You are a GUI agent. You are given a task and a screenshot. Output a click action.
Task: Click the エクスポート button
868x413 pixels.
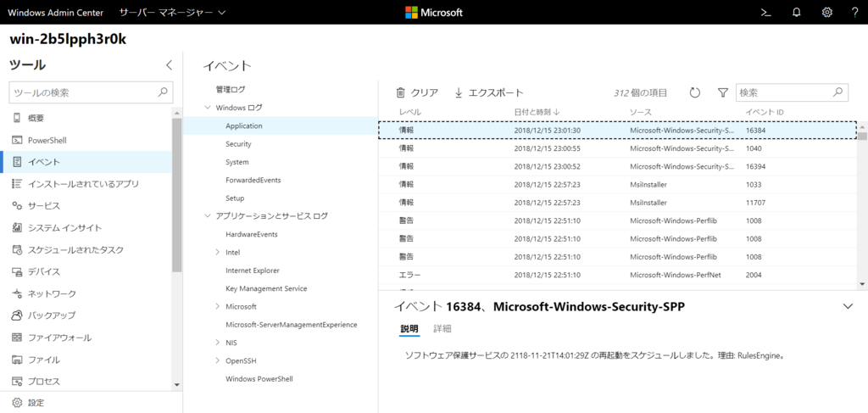coord(489,93)
